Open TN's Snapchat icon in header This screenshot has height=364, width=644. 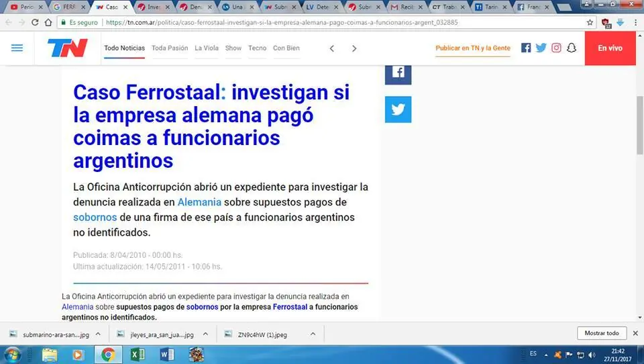pos(572,48)
